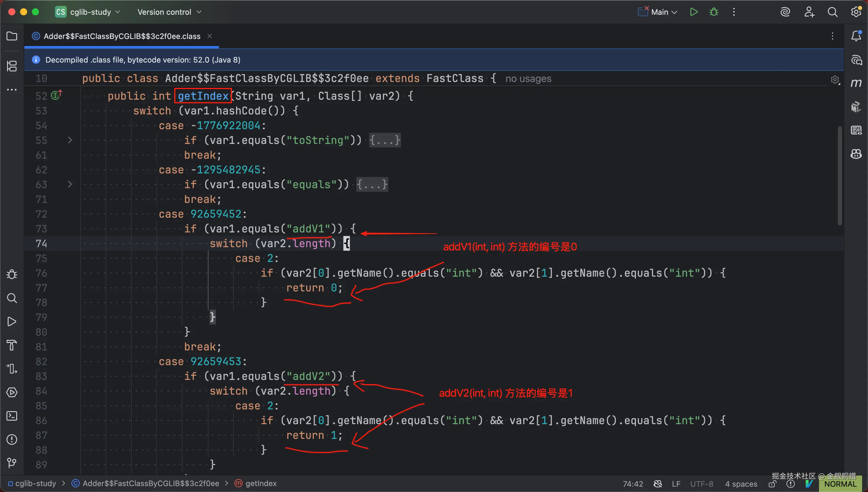The height and width of the screenshot is (492, 868).
Task: Click the Run button in the toolbar
Action: (x=694, y=12)
